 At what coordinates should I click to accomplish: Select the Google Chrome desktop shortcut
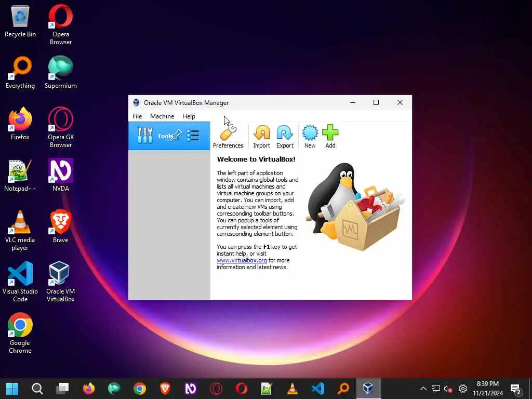pyautogui.click(x=20, y=334)
